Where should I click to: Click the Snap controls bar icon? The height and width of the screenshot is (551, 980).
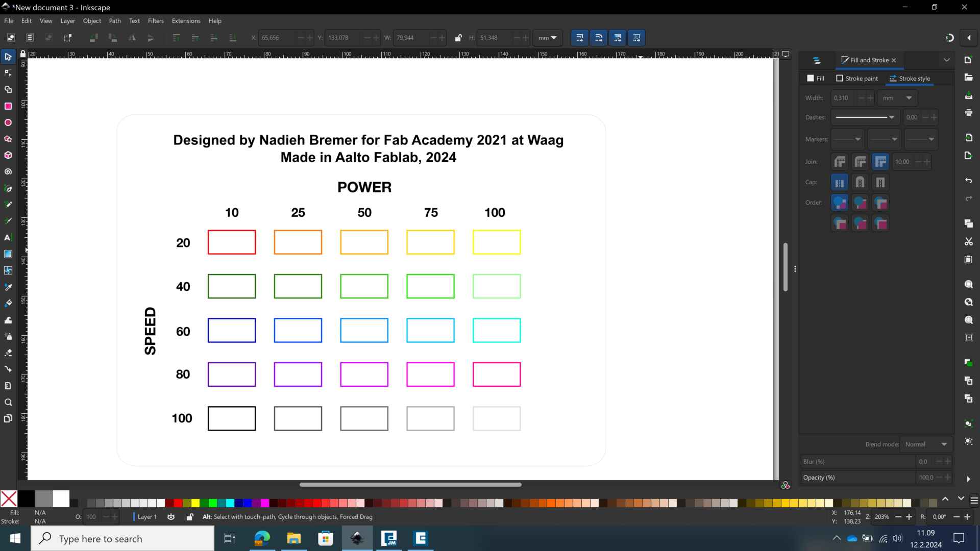point(950,37)
